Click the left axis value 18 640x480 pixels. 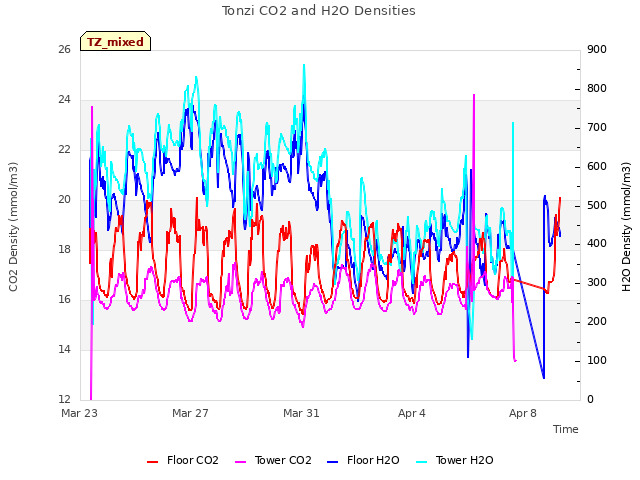click(x=64, y=249)
